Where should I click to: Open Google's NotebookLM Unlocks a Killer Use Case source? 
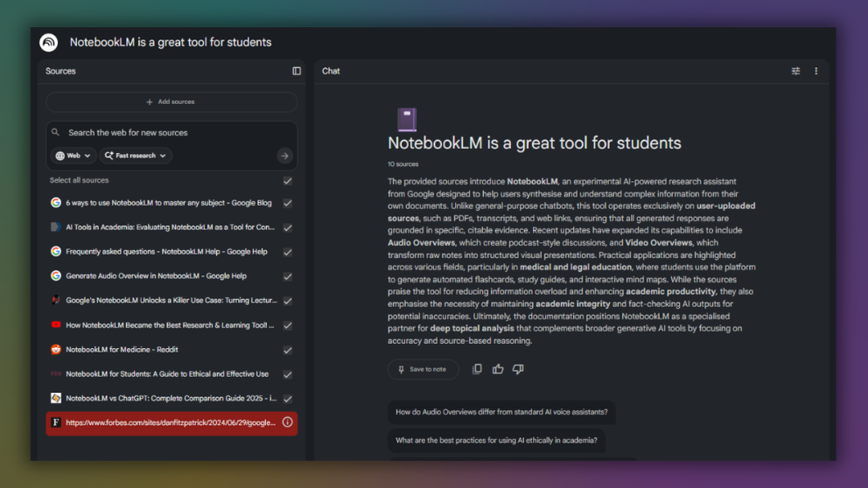click(x=171, y=300)
